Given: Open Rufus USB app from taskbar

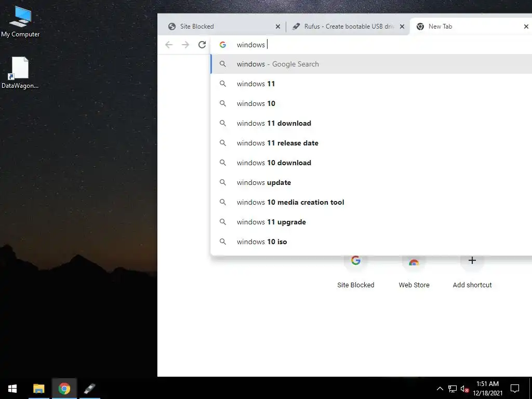Looking at the screenshot, I should [x=89, y=389].
